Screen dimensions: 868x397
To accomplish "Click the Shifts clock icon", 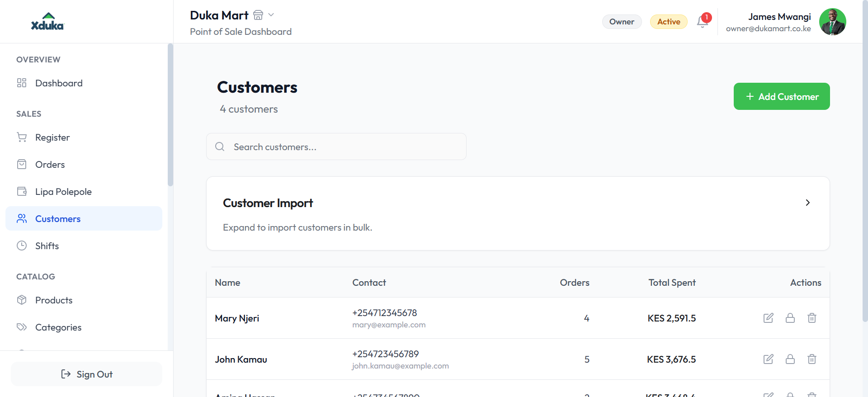I will coord(22,246).
